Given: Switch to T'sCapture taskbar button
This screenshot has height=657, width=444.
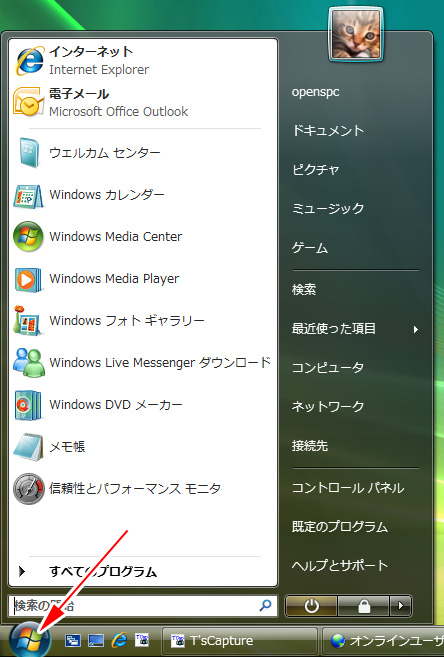Looking at the screenshot, I should pos(239,641).
